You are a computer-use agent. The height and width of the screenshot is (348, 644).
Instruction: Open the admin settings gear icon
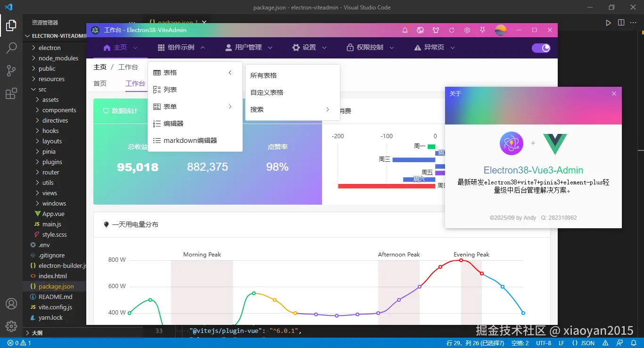point(467,30)
